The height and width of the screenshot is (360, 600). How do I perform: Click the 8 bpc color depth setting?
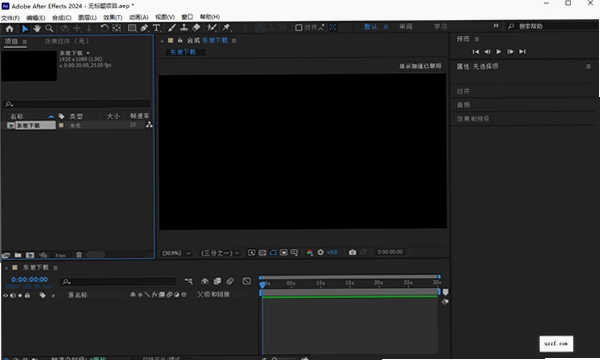(x=60, y=255)
